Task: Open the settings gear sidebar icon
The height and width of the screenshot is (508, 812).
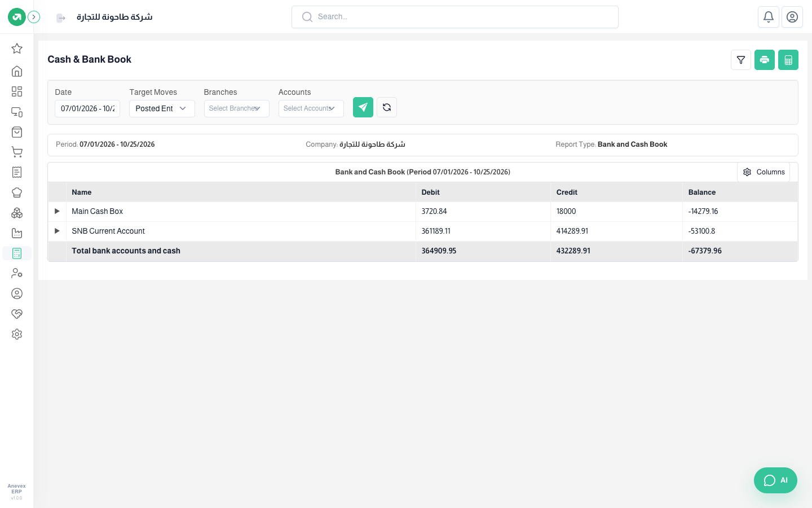Action: coord(17,334)
